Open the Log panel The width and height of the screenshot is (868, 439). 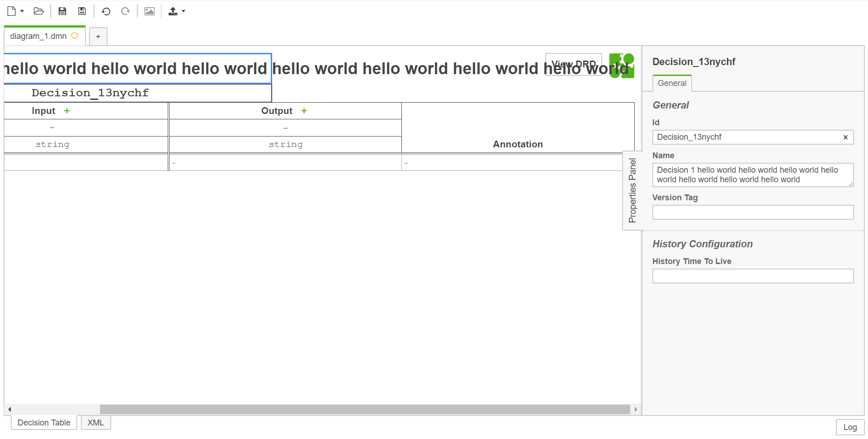[849, 427]
